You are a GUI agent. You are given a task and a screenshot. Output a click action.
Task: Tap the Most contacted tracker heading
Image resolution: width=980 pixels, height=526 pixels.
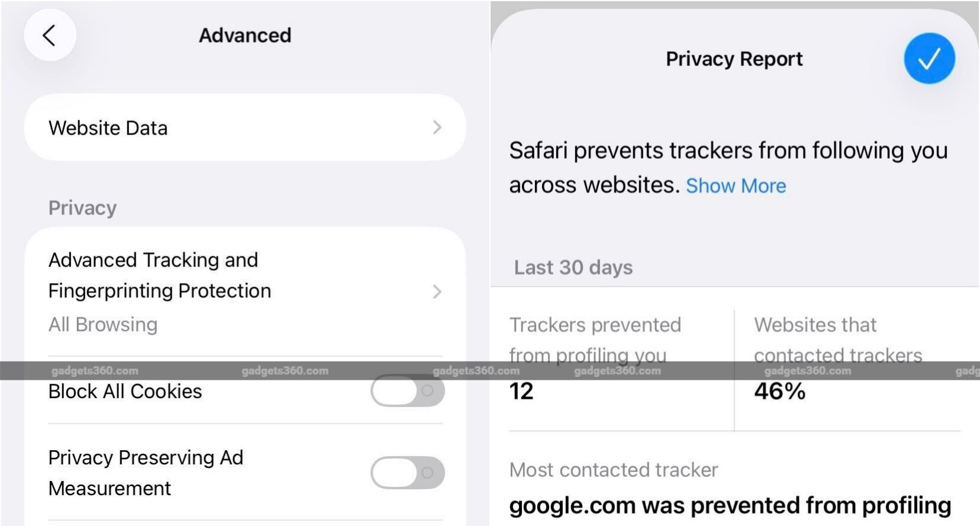tap(614, 470)
